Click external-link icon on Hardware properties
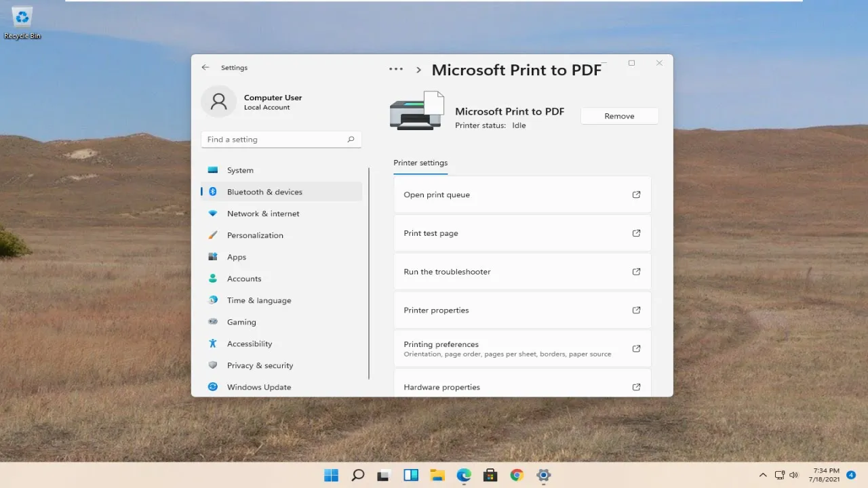868x488 pixels. 636,387
